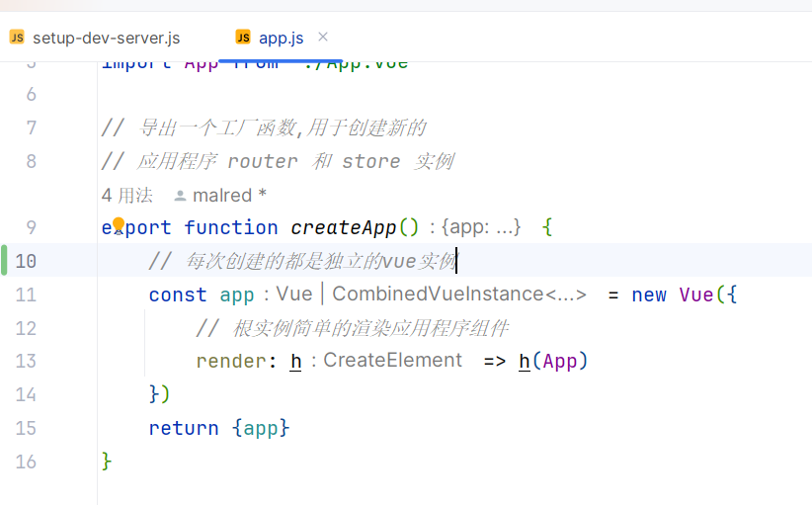Click the person icon beside malred

tap(180, 196)
